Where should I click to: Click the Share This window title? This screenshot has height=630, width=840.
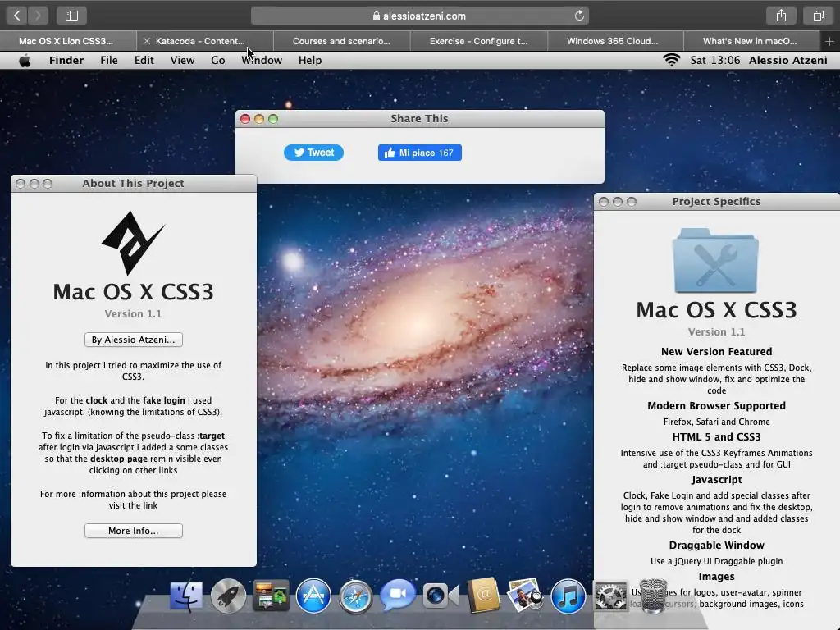pyautogui.click(x=419, y=118)
